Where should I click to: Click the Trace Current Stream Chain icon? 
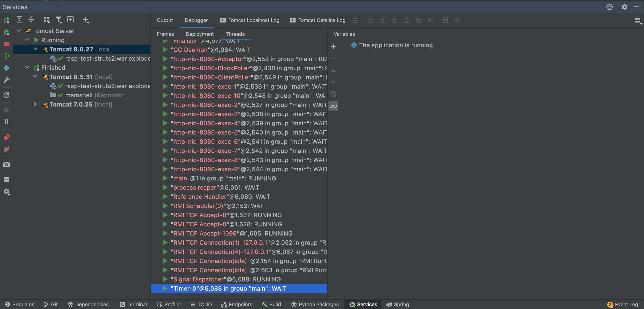(457, 20)
